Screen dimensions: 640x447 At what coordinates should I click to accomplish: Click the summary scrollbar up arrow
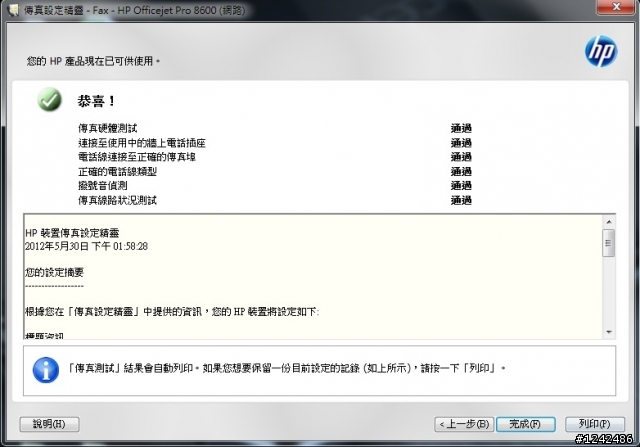609,222
